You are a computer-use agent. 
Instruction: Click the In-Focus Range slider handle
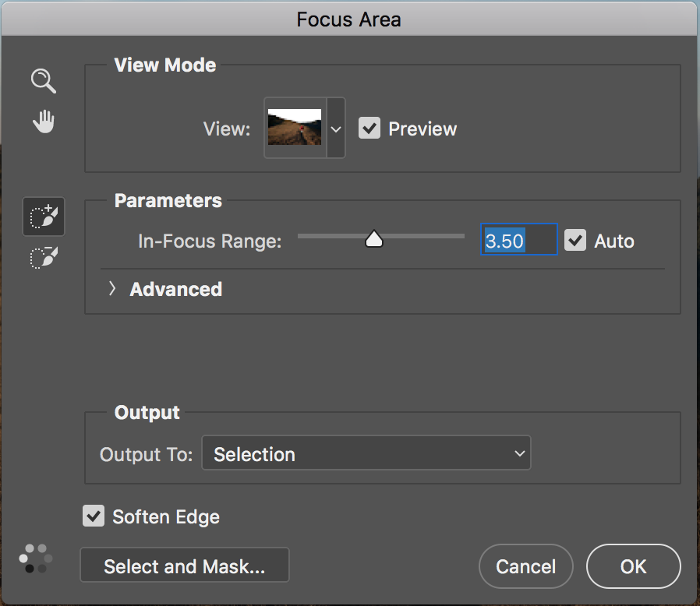coord(374,239)
